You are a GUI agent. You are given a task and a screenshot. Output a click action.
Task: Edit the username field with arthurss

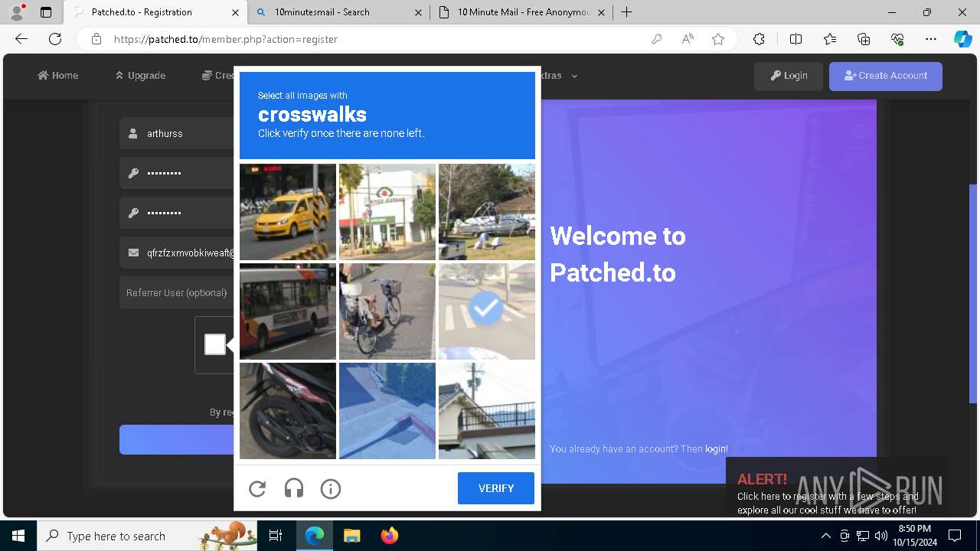click(177, 133)
